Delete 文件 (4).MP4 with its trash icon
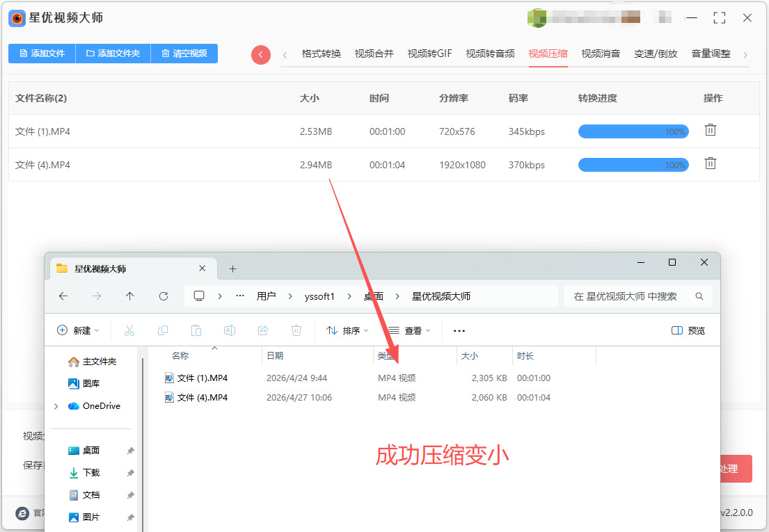769x532 pixels. click(710, 163)
